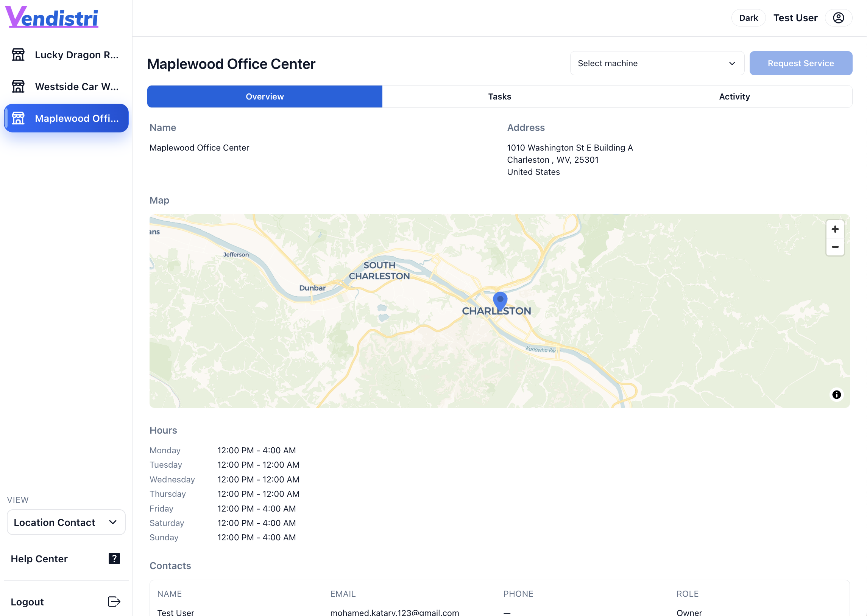Switch to the Tasks tab
This screenshot has width=867, height=616.
(x=499, y=96)
